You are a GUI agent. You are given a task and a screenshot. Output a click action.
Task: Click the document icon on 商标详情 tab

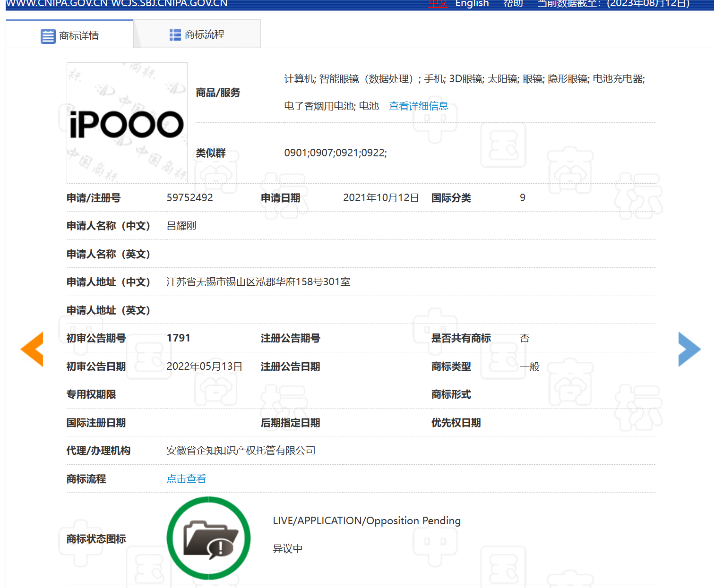(48, 34)
